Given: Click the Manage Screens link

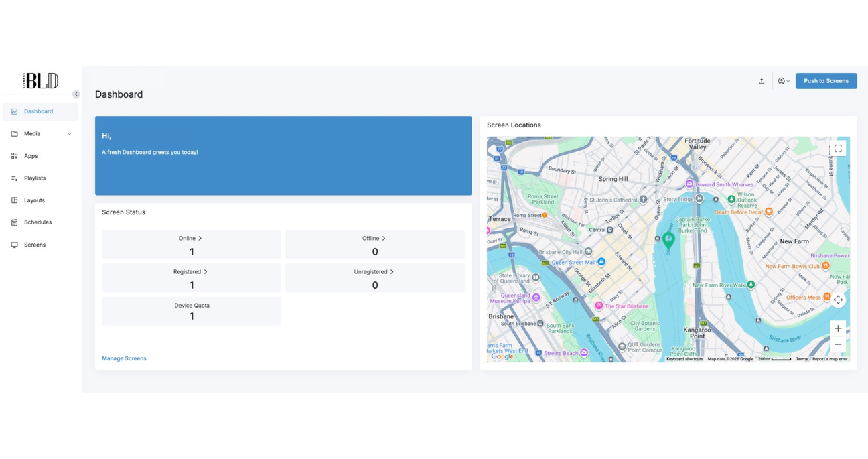Looking at the screenshot, I should pyautogui.click(x=124, y=358).
